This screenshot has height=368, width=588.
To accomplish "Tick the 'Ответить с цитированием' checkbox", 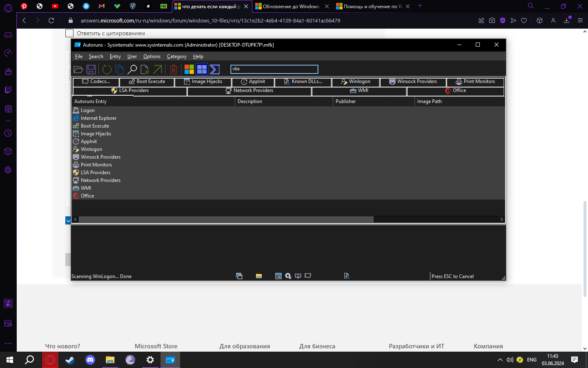I will [x=69, y=33].
